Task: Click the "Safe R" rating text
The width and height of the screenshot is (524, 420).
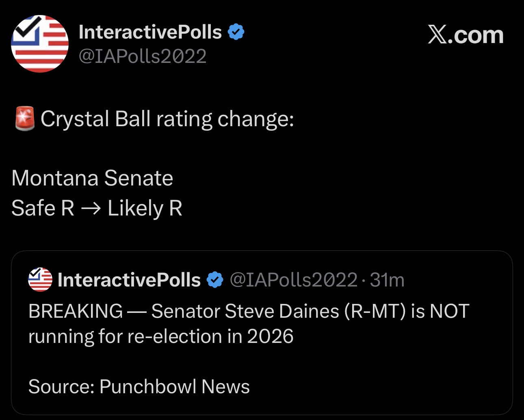Action: pos(43,209)
